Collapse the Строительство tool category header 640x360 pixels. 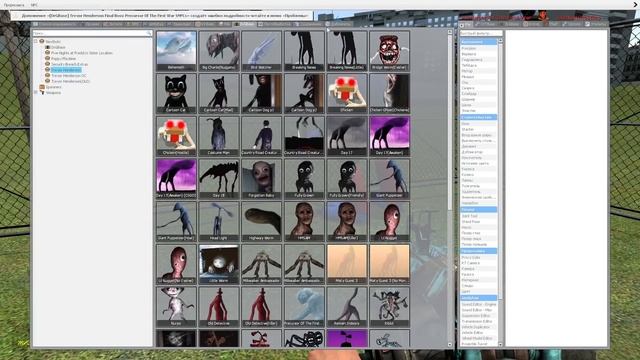[x=479, y=118]
